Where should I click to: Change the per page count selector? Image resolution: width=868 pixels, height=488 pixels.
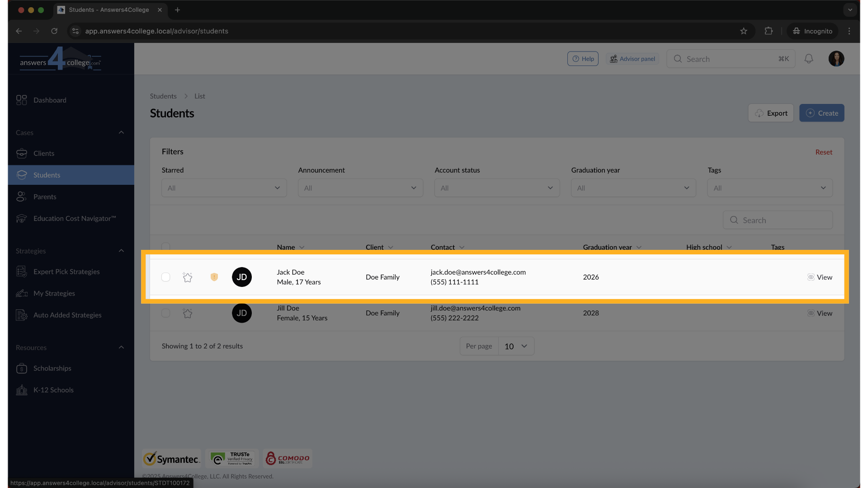point(516,346)
